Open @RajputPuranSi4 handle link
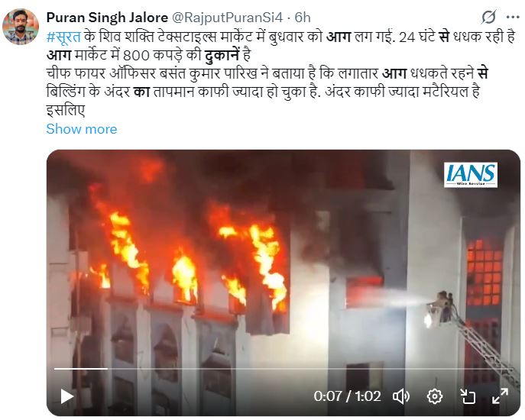This screenshot has height=420, width=525. (x=228, y=18)
